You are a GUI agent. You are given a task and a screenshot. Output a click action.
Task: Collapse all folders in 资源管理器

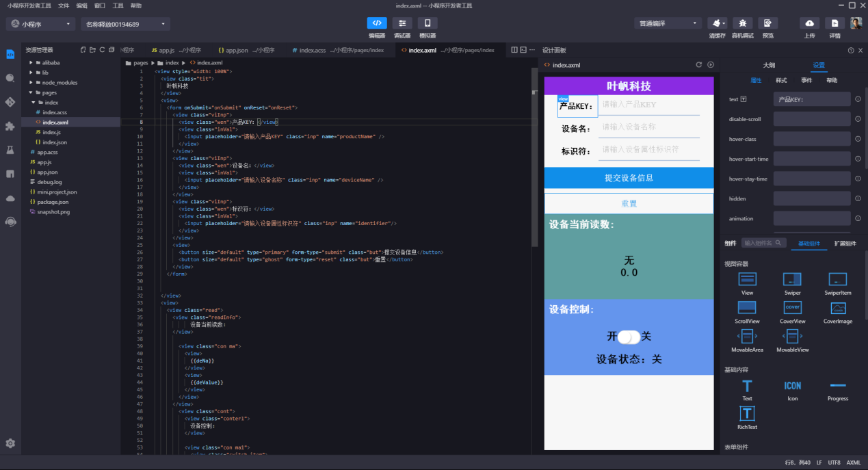click(111, 50)
